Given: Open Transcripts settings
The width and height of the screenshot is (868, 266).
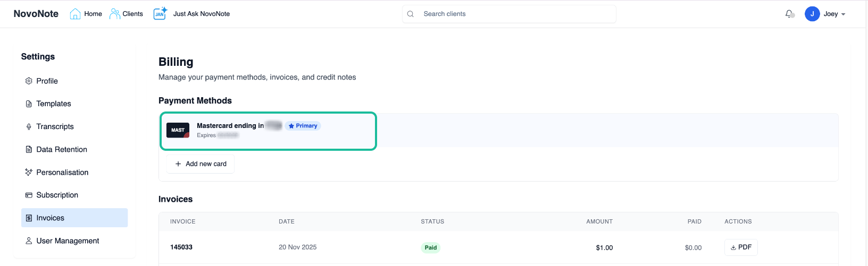Looking at the screenshot, I should coord(55,126).
